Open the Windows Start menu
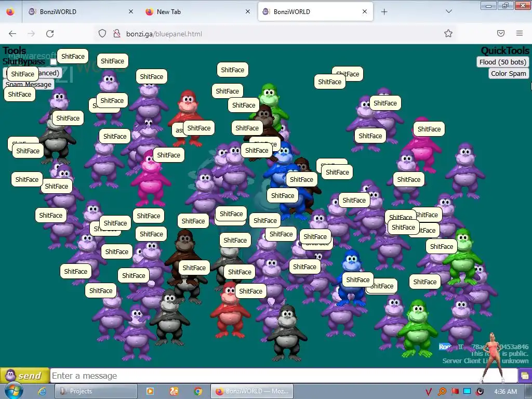 coord(14,391)
